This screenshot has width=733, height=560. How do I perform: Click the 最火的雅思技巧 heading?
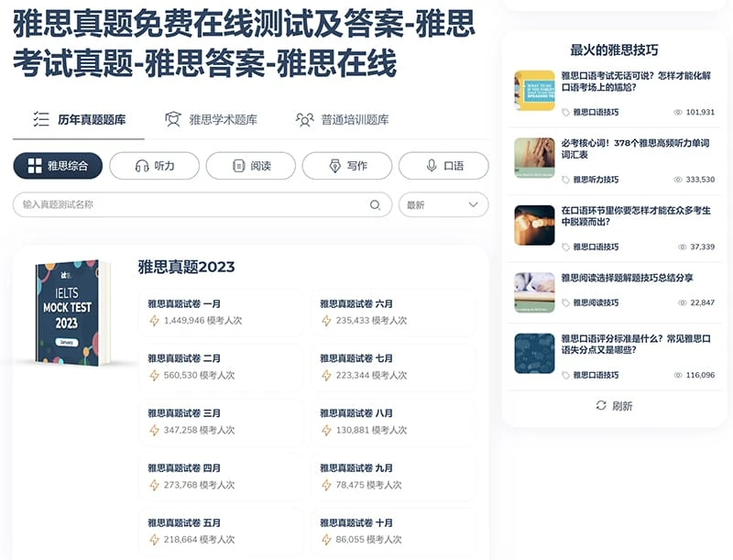pyautogui.click(x=614, y=50)
